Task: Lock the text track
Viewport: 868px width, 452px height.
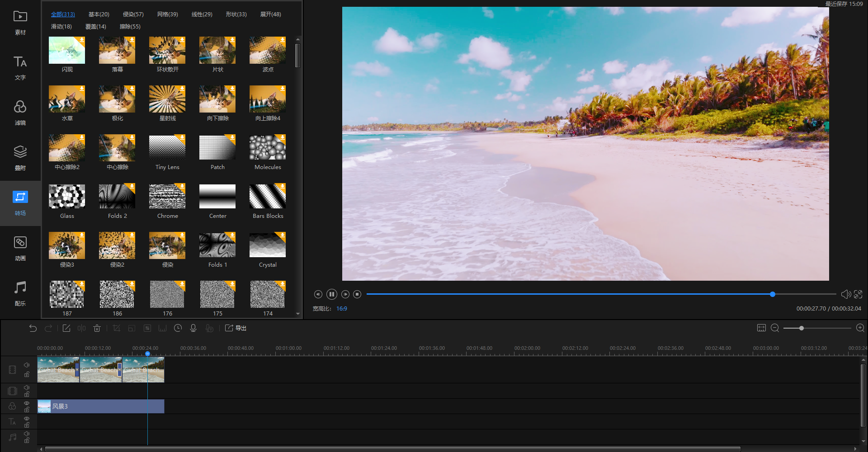Action: (27, 425)
